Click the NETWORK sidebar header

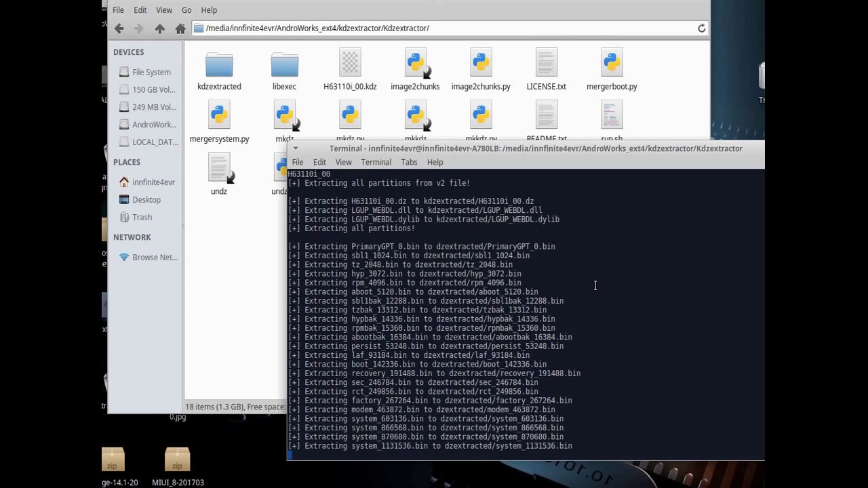(x=132, y=237)
